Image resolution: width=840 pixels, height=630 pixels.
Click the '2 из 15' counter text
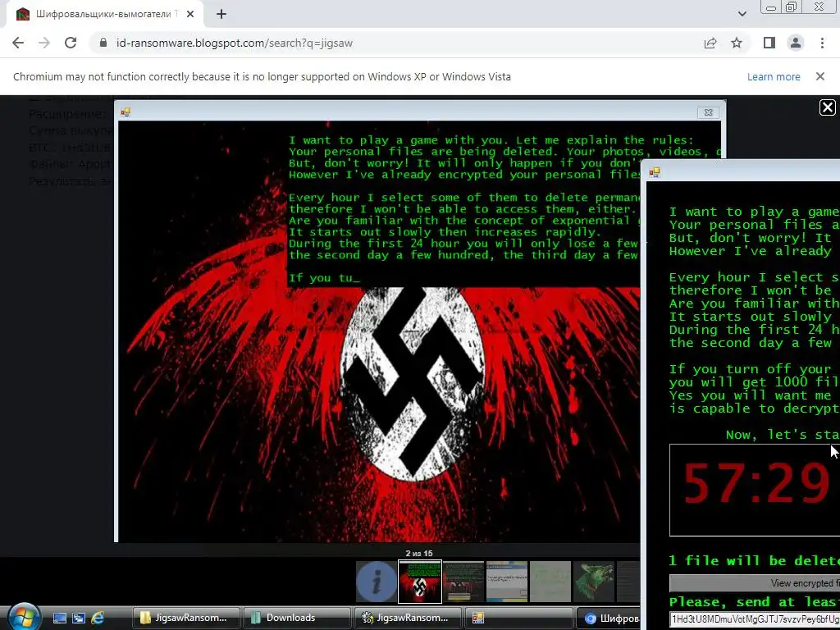click(x=419, y=554)
